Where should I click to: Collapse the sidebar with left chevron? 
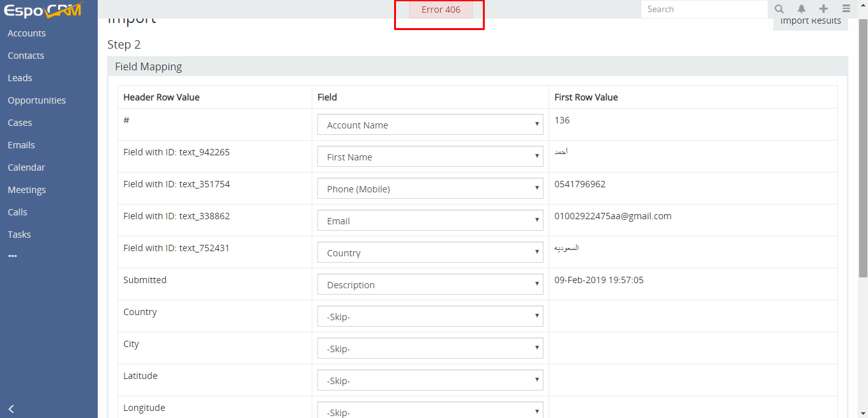(11, 409)
